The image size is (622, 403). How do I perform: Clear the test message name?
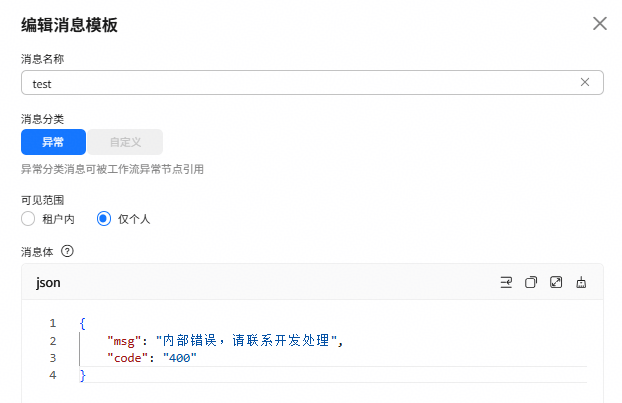(585, 82)
